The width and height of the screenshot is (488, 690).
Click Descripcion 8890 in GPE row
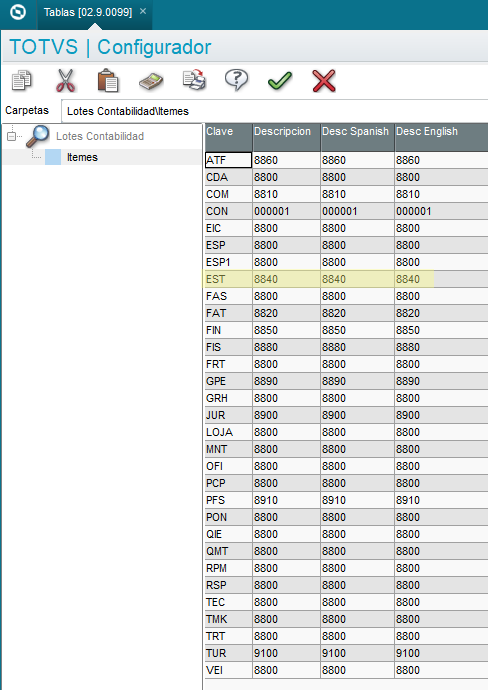(286, 381)
